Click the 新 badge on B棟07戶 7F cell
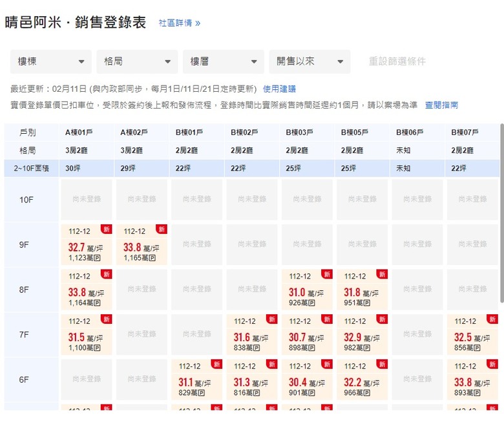504x424 pixels. [x=492, y=319]
